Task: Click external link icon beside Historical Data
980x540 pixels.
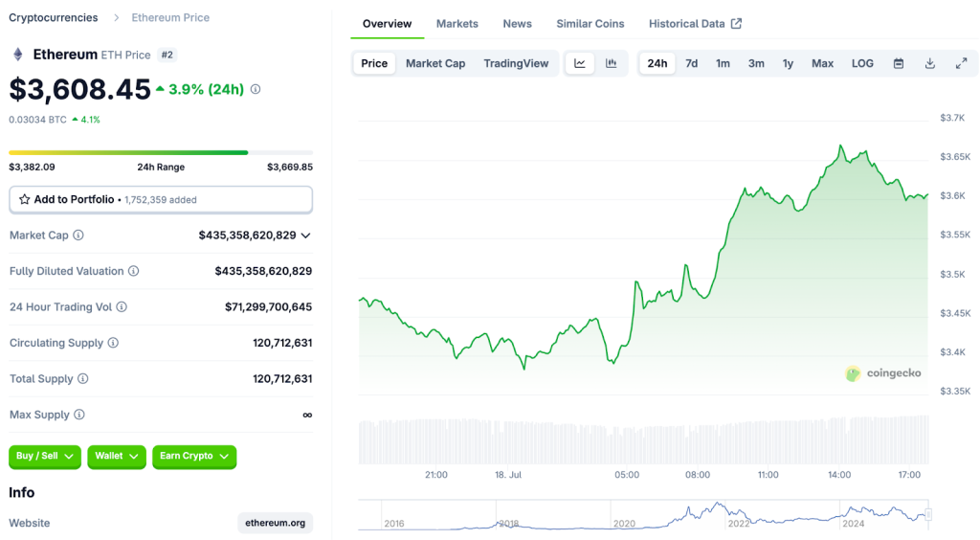Action: 736,23
